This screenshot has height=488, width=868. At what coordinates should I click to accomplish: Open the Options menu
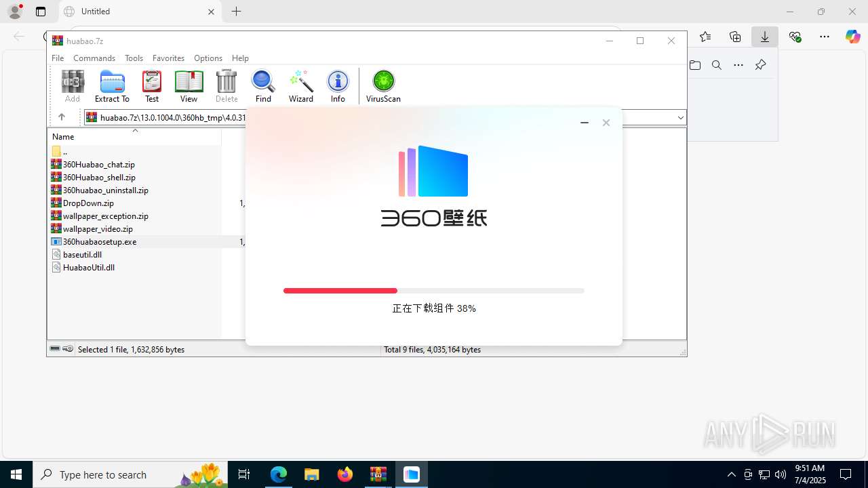click(208, 58)
